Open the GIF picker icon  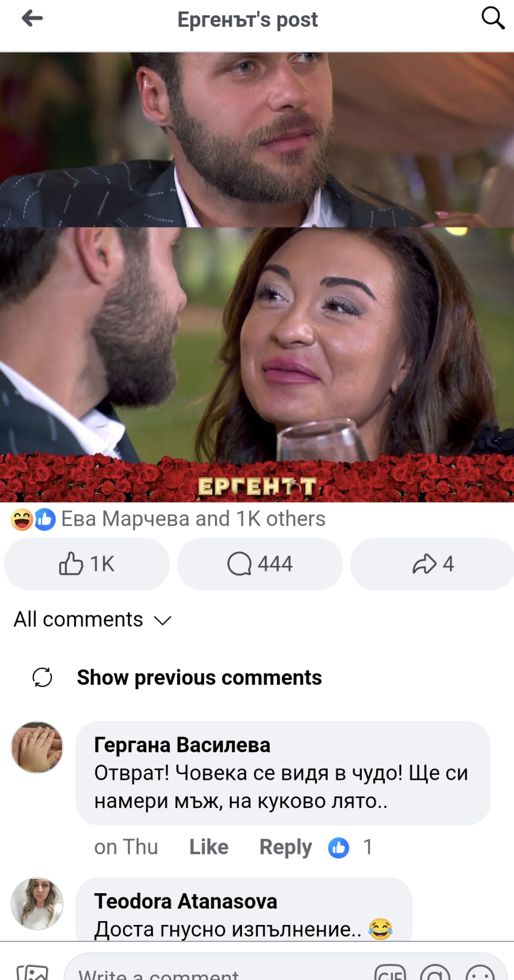click(x=390, y=972)
